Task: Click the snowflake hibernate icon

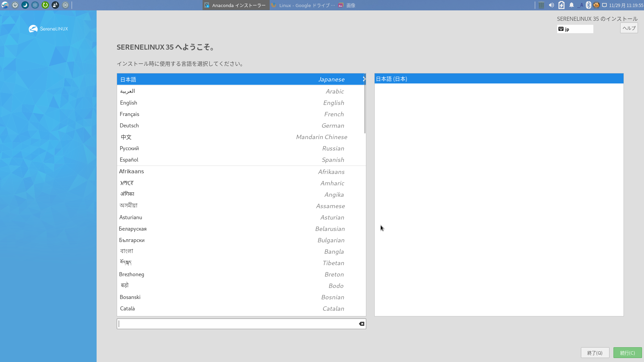Action: pyautogui.click(x=35, y=5)
